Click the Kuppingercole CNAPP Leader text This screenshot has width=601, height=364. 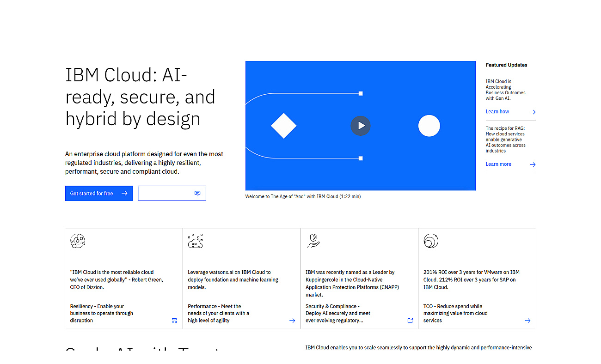coord(352,283)
